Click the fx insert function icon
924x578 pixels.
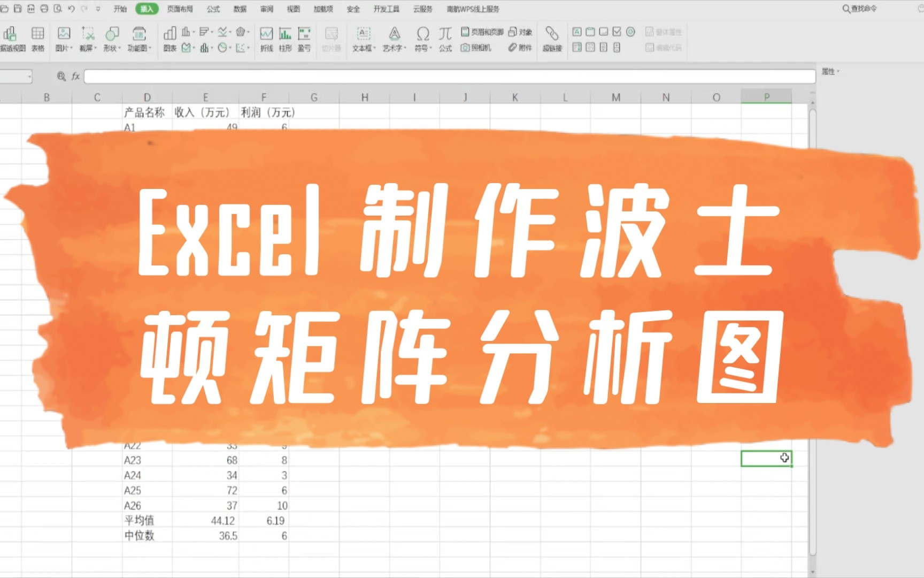[75, 77]
